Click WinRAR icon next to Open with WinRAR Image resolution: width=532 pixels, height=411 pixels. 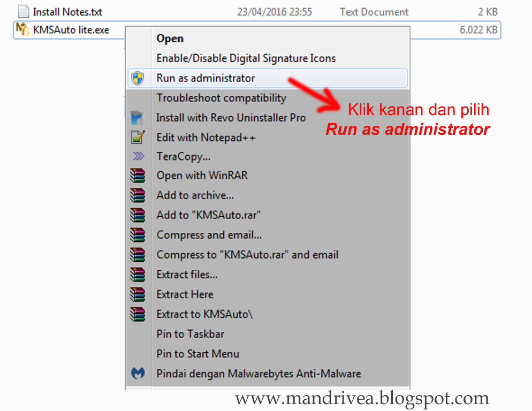[x=138, y=176]
